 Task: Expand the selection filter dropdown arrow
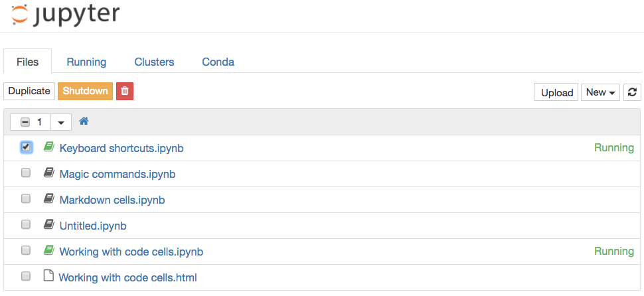61,122
